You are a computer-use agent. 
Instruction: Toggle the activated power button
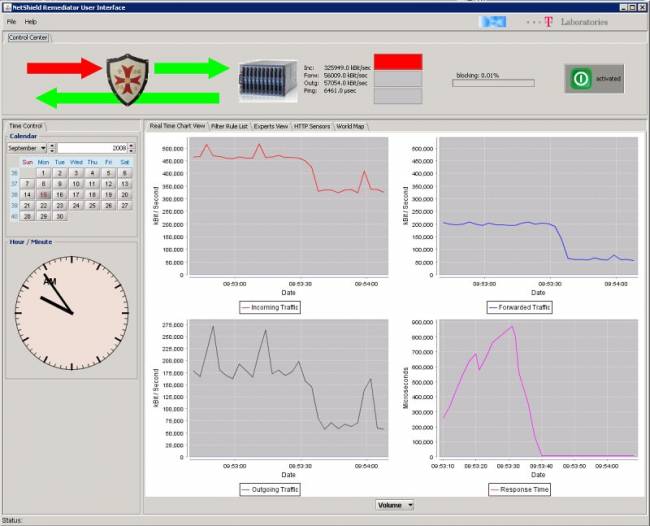(x=594, y=78)
